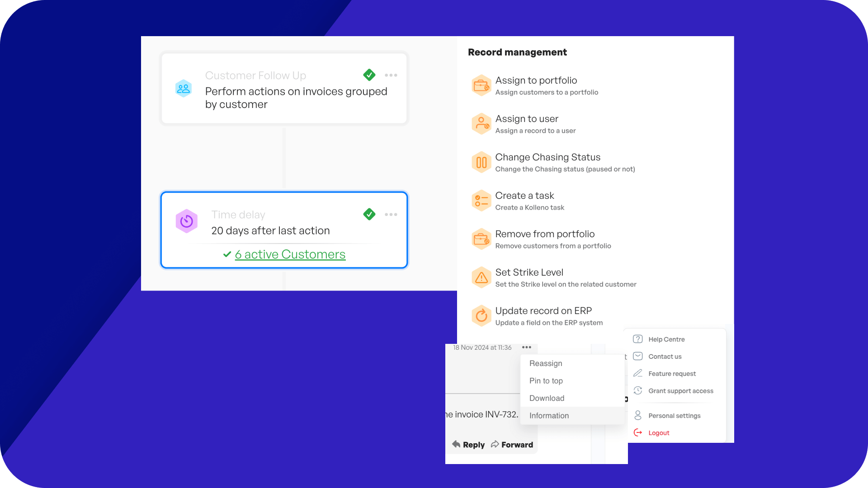868x488 pixels.
Task: Click the Assign to user icon
Action: point(481,124)
